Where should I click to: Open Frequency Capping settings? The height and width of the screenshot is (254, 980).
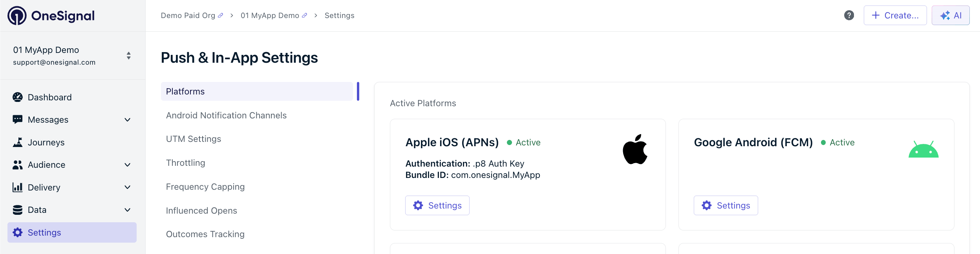(x=205, y=187)
